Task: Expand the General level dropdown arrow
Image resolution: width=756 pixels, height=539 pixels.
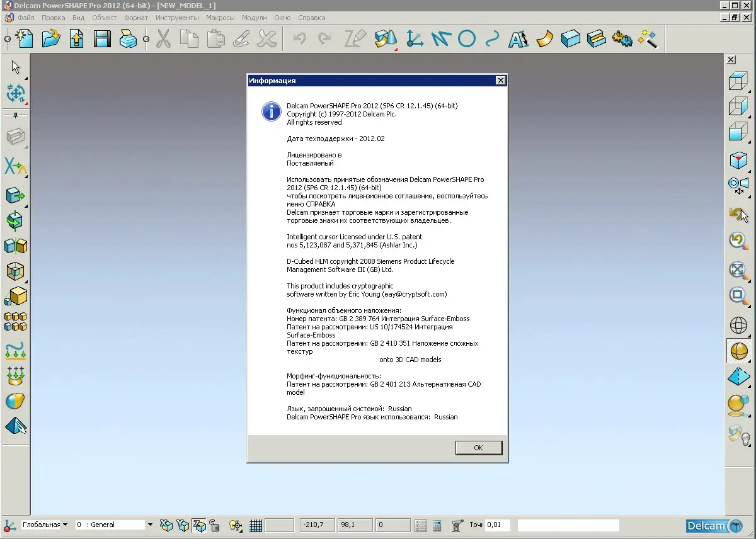Action: (150, 525)
